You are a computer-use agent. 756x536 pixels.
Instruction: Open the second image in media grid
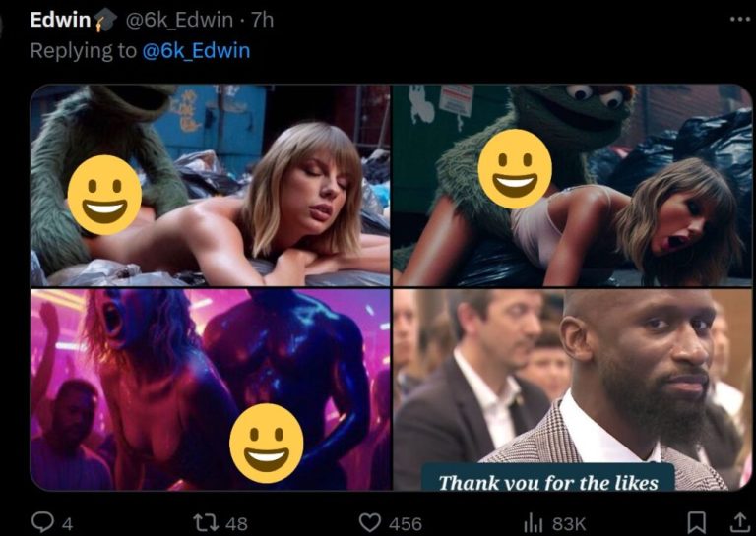coord(572,185)
